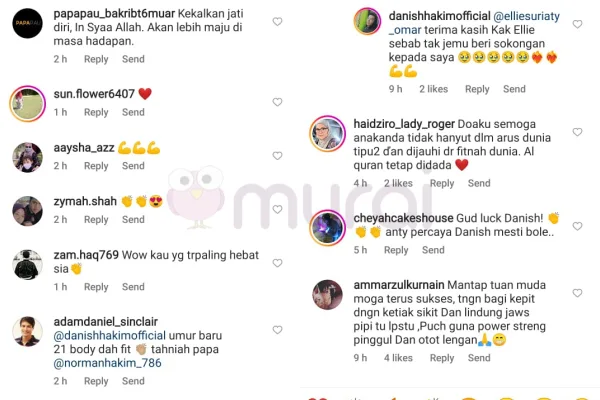Toggle like on danishhakimofficial's reply

577,24
